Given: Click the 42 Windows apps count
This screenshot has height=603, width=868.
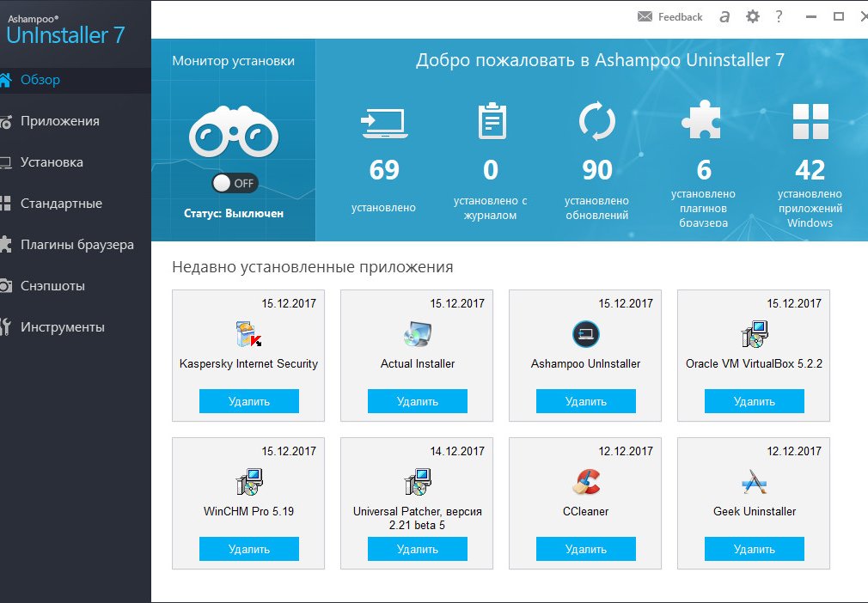Looking at the screenshot, I should point(810,170).
